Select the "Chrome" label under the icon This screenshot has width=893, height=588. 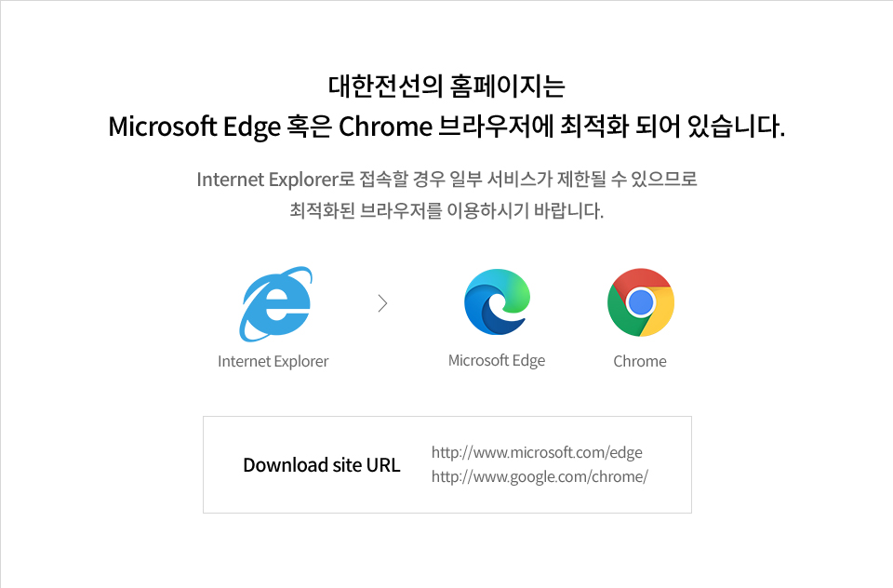pyautogui.click(x=640, y=361)
